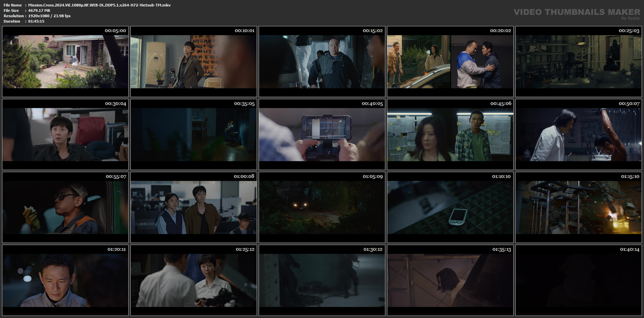Image resolution: width=644 pixels, height=318 pixels.
Task: Open the frame at 00:55:07
Action: pos(65,207)
